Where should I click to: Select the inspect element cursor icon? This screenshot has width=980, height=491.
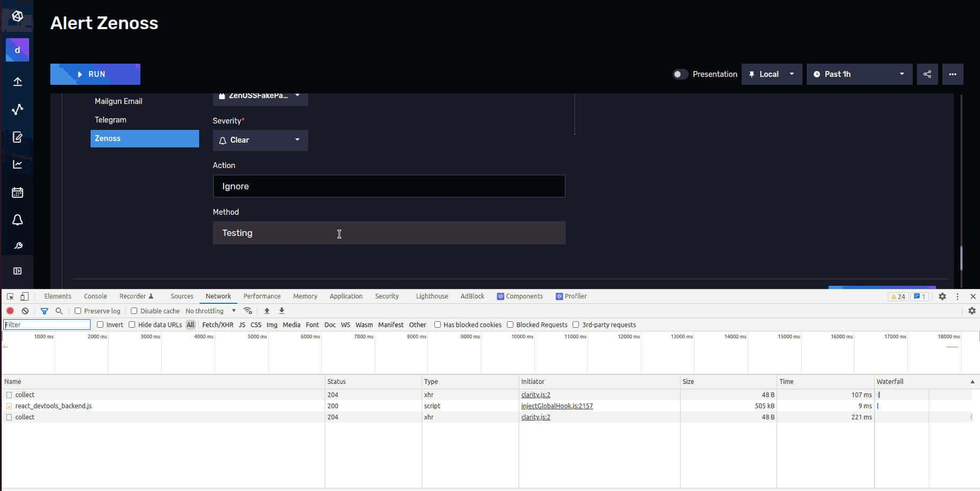[9, 296]
